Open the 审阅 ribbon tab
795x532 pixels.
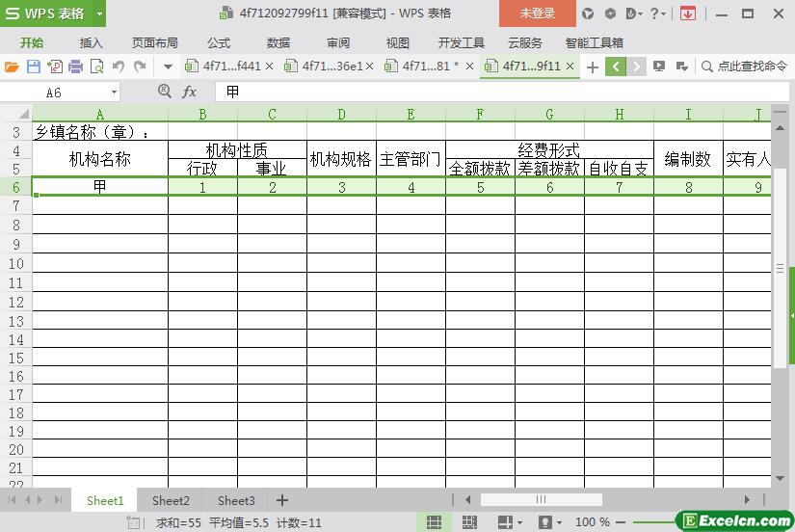point(338,43)
